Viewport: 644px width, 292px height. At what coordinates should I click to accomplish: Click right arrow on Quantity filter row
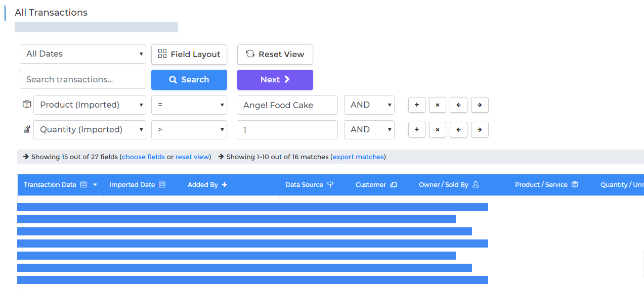tap(479, 130)
